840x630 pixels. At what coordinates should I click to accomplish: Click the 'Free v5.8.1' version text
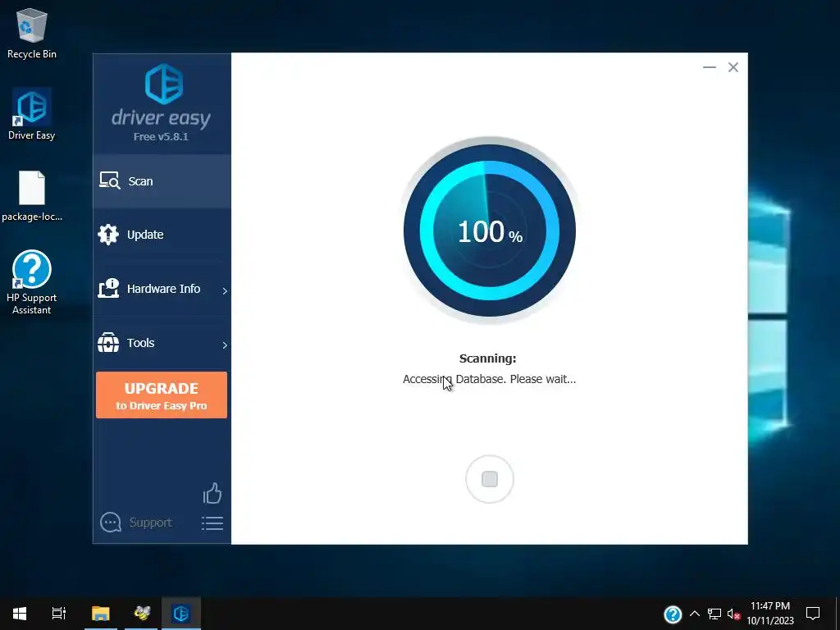click(x=161, y=137)
